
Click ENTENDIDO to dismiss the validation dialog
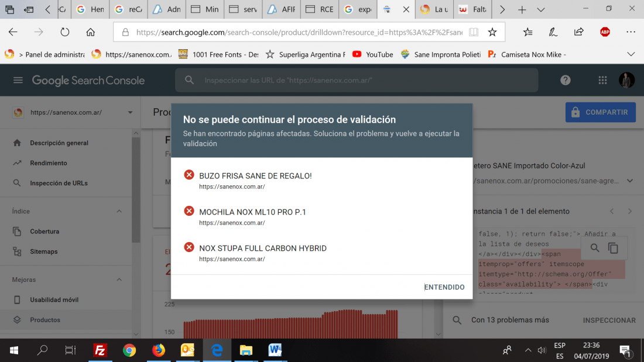point(444,287)
